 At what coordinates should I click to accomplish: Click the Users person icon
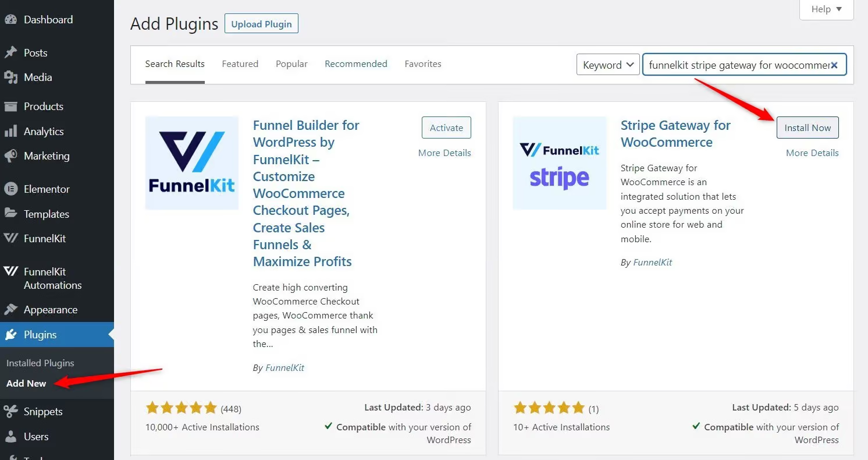(x=10, y=437)
